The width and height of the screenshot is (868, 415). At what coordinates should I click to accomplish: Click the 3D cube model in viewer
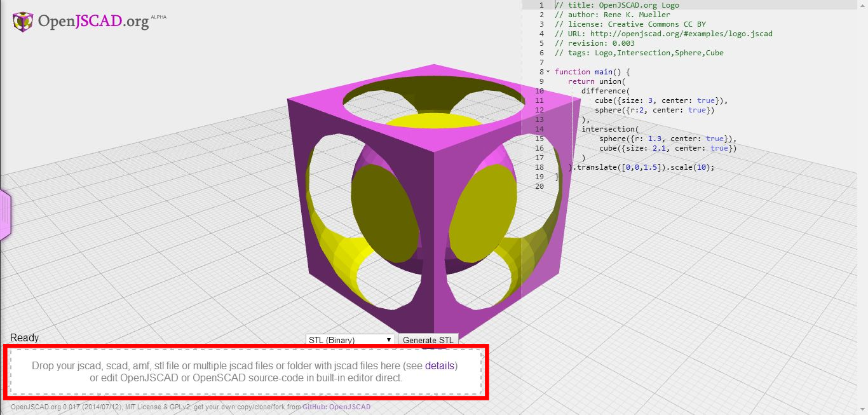(x=434, y=202)
